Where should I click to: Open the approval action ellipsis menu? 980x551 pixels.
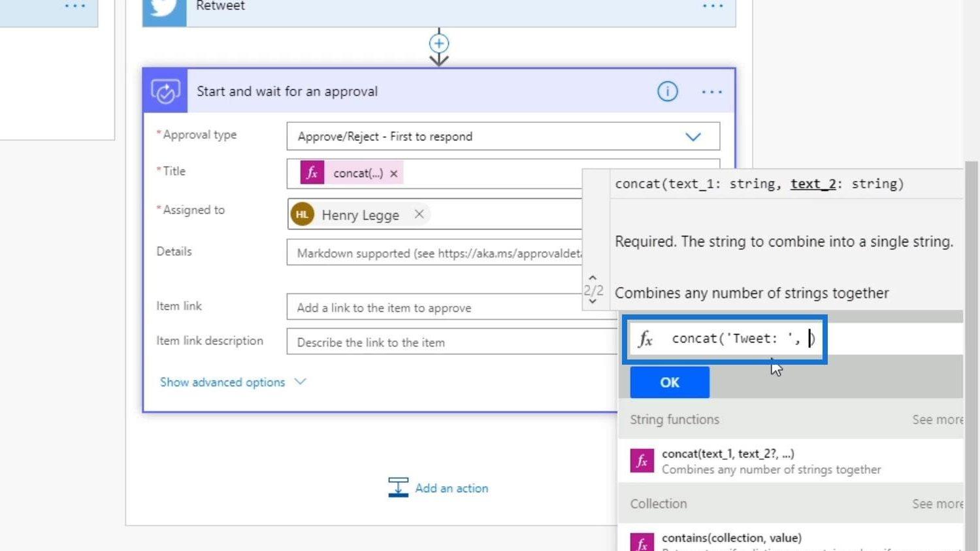pos(711,92)
